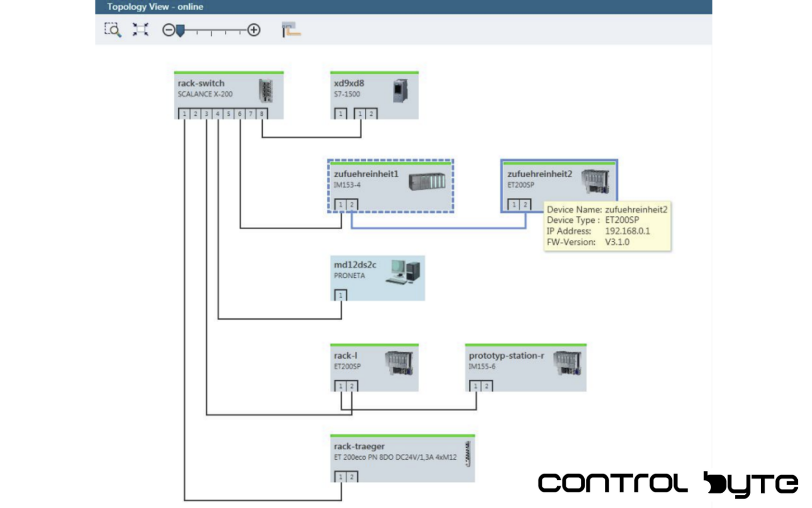
Task: Select port 8 on rack-switch
Action: coord(261,113)
